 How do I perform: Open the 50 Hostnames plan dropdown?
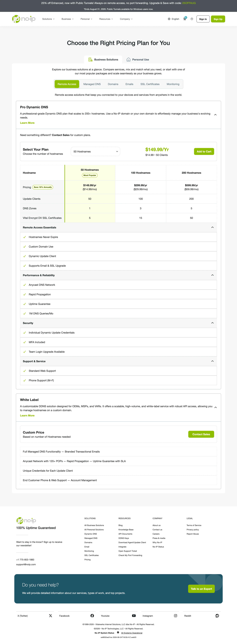95,152
